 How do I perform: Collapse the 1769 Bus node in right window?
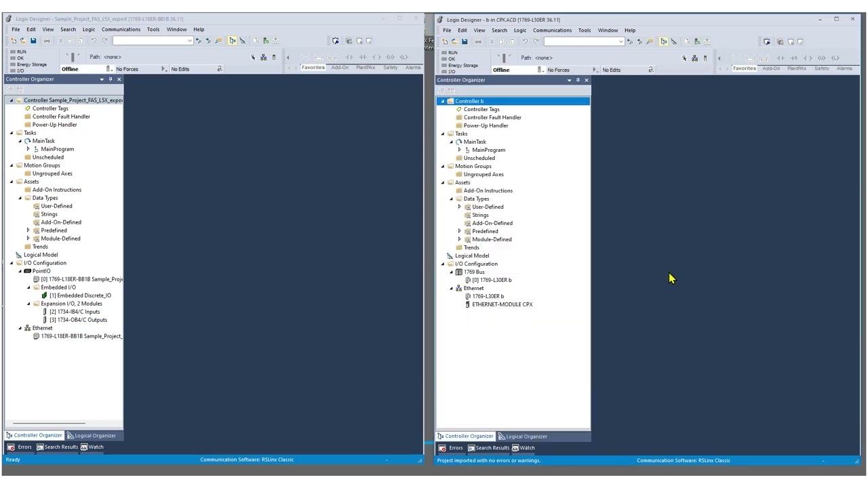tap(451, 272)
